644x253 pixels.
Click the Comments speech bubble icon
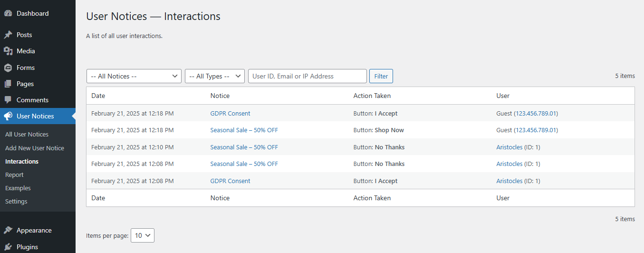click(x=8, y=100)
